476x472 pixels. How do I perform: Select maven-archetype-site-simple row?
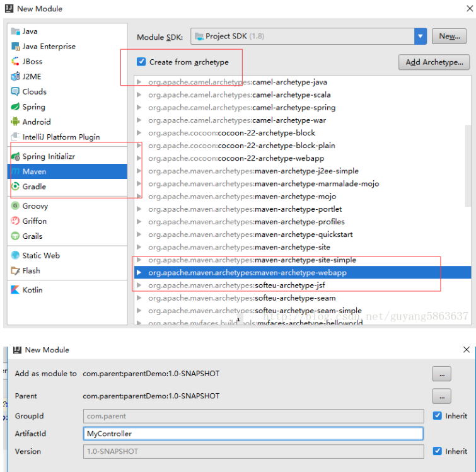click(303, 260)
